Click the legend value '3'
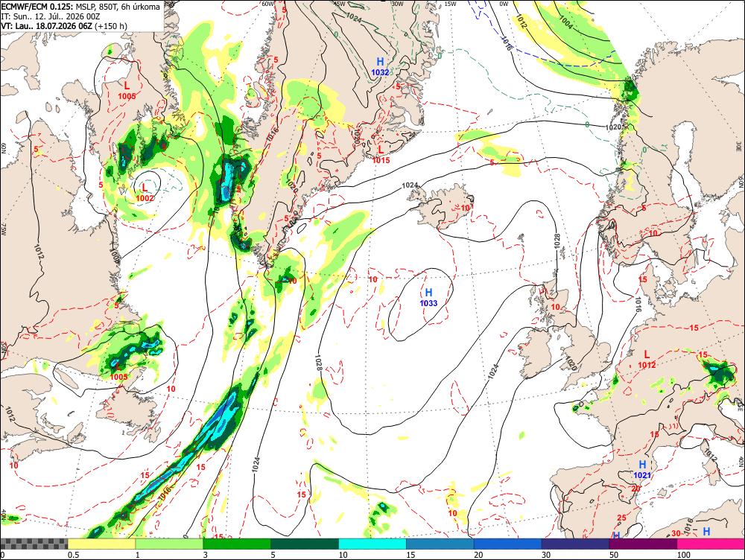Viewport: 745px width, 560px height. coord(206,555)
